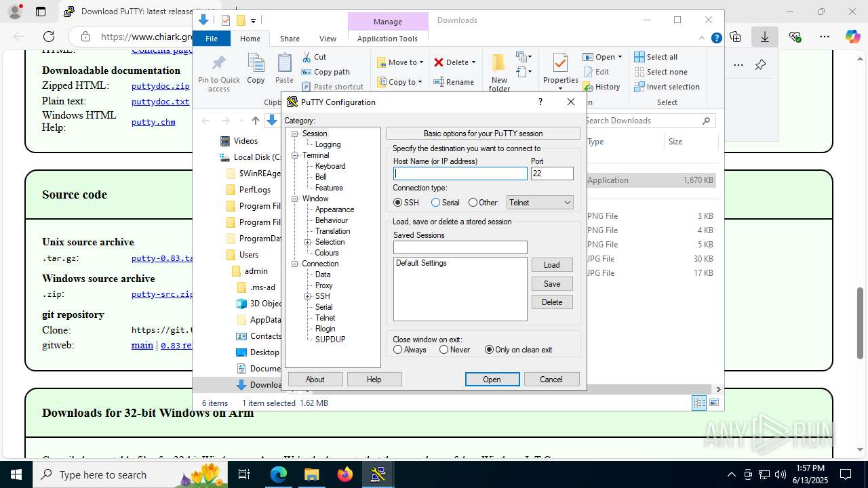Collapse the Session tree node
Image resolution: width=868 pixels, height=488 pixels.
(x=295, y=134)
